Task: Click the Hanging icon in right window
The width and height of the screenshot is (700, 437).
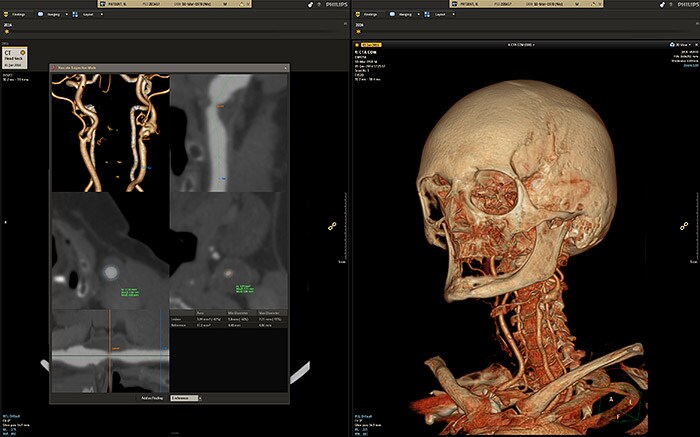Action: (x=392, y=14)
